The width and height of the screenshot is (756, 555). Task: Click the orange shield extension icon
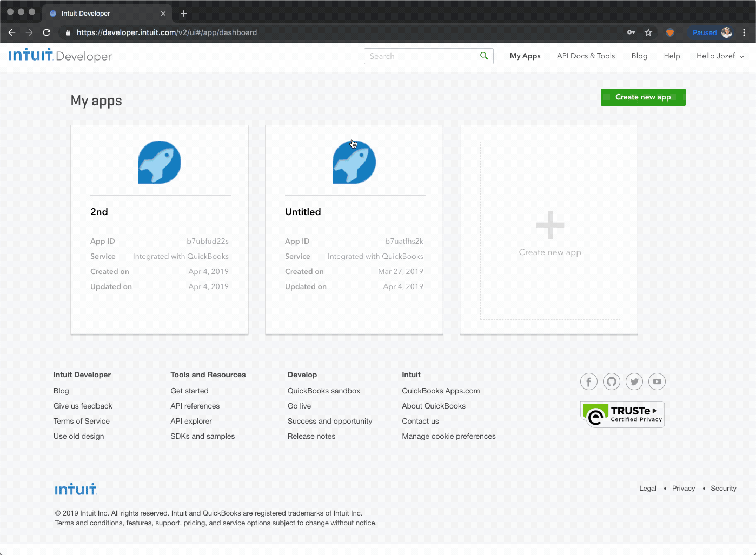click(670, 32)
